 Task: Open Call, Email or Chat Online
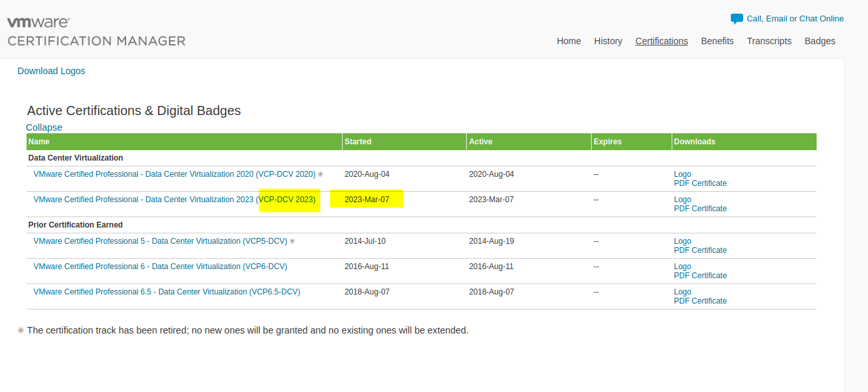point(795,19)
